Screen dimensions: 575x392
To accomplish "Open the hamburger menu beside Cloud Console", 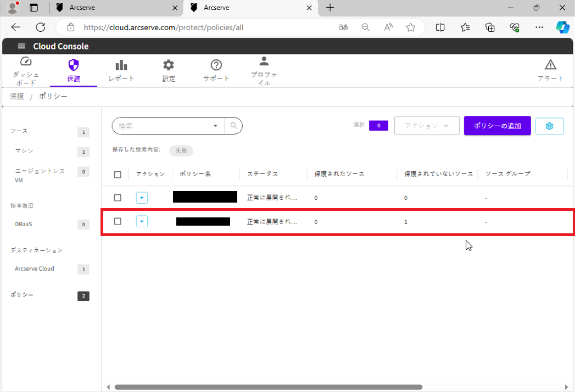I will [22, 46].
